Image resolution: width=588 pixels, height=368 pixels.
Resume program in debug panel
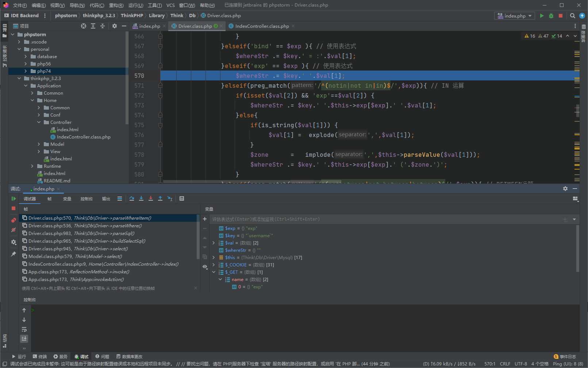(x=14, y=199)
